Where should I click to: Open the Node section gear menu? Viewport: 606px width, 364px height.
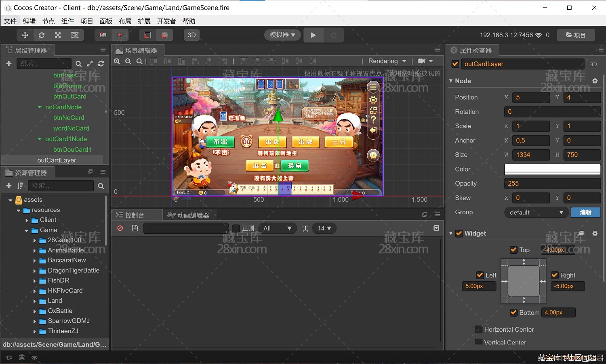click(595, 81)
